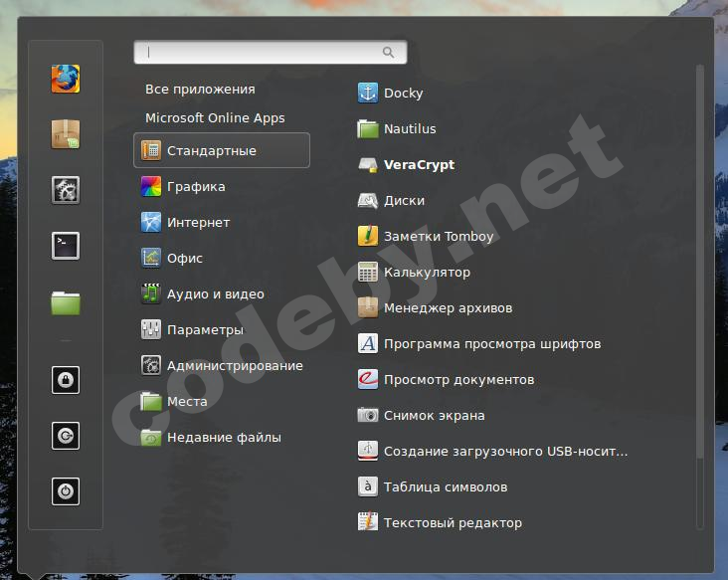Viewport: 728px width, 580px height.
Task: Open Создание загрузочного USB-носителя label
Action: pos(505,452)
